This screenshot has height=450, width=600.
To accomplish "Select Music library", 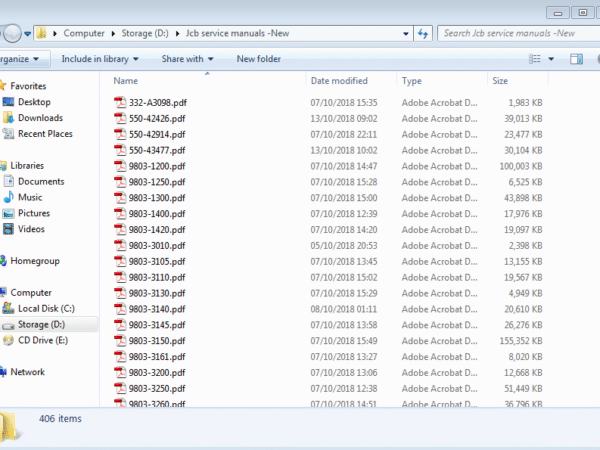I will pyautogui.click(x=30, y=197).
